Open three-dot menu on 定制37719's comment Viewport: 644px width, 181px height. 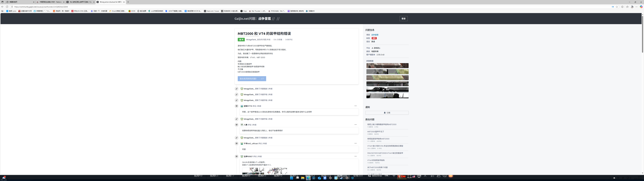click(355, 106)
